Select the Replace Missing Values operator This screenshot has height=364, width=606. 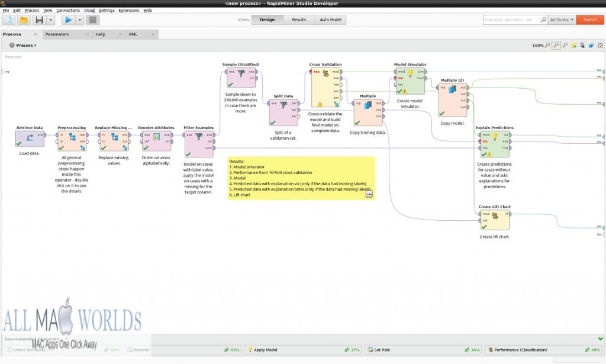[x=114, y=141]
